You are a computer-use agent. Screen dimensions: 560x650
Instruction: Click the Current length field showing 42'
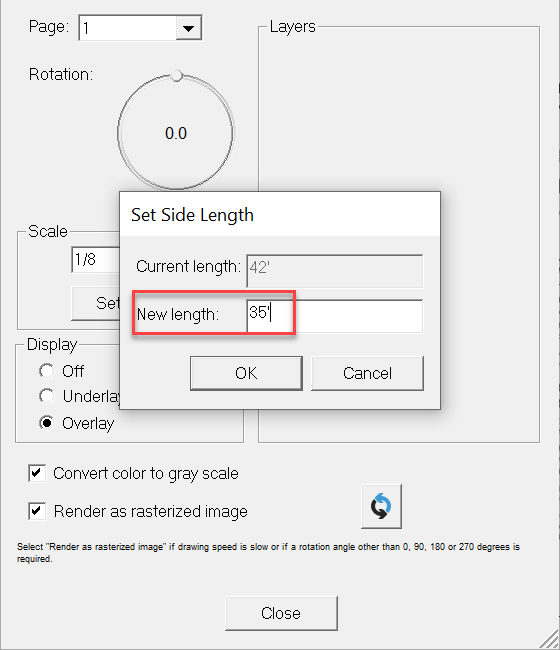(x=335, y=271)
